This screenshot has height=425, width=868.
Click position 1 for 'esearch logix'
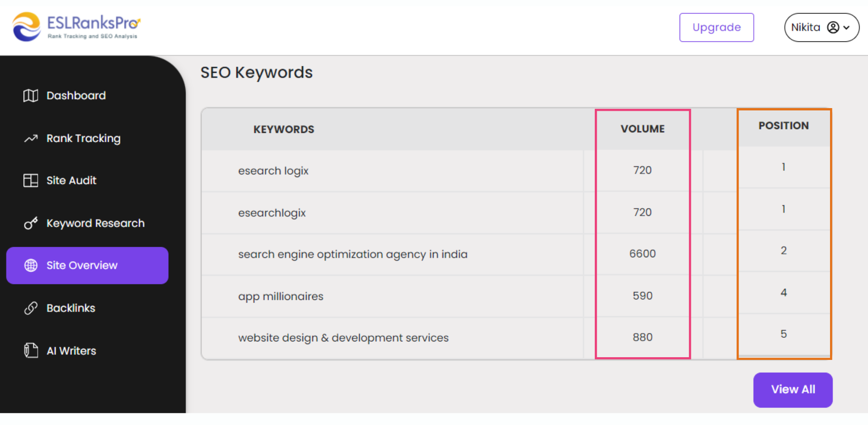[x=784, y=167]
